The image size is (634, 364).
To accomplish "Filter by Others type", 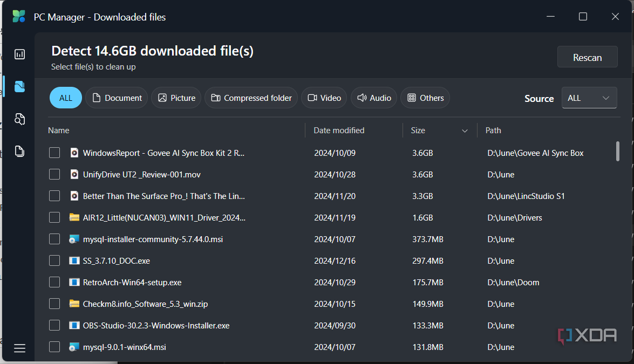I will coord(425,98).
